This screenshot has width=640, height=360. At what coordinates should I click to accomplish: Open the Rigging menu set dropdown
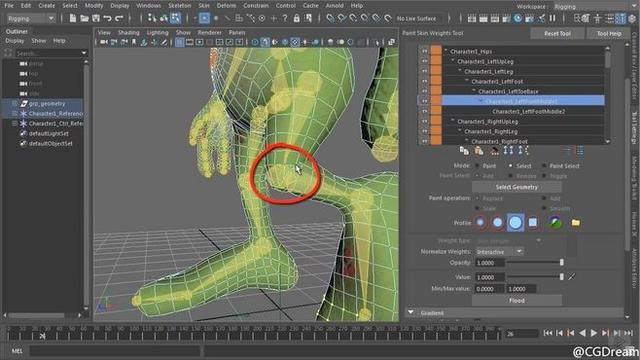[31, 19]
